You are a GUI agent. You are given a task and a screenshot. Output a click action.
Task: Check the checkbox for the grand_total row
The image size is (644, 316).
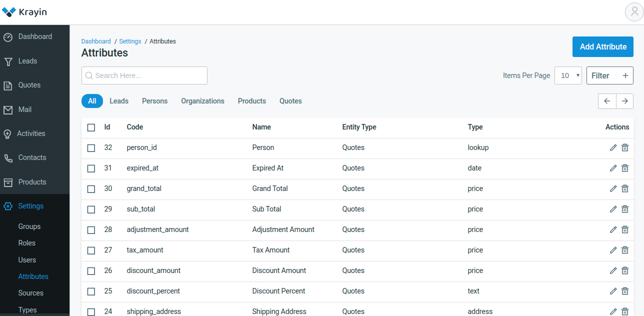(91, 188)
